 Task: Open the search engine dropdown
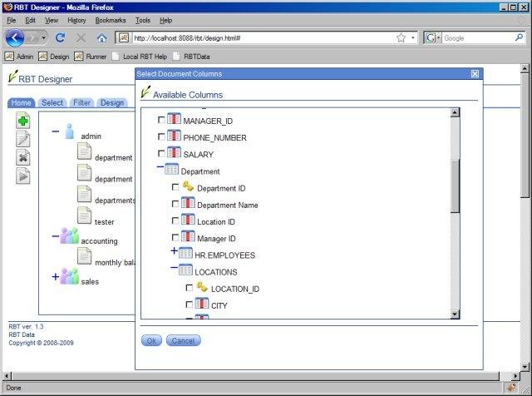pyautogui.click(x=438, y=37)
